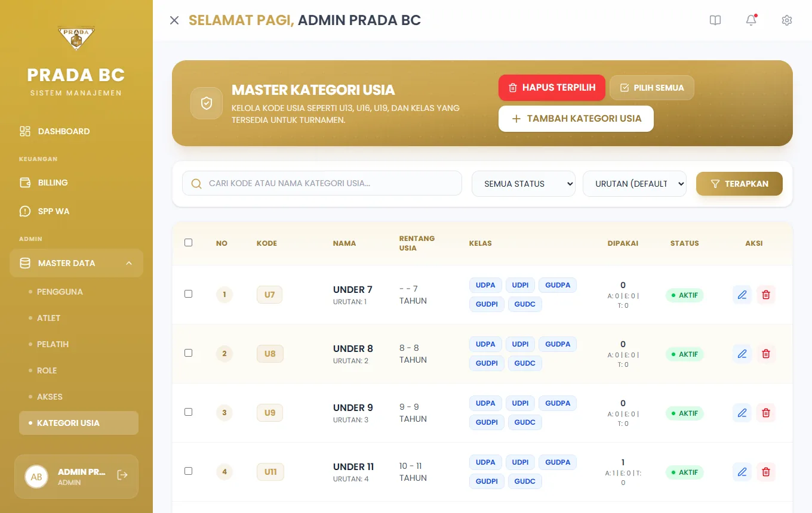Click the shield icon beside Master Kategori Usia
812x513 pixels.
pyautogui.click(x=207, y=104)
